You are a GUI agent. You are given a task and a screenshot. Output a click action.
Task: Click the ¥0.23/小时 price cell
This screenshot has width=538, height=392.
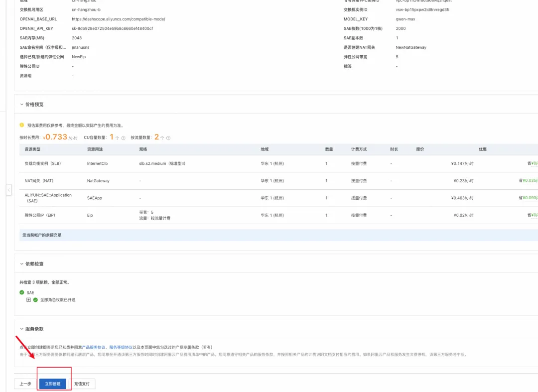click(x=463, y=181)
